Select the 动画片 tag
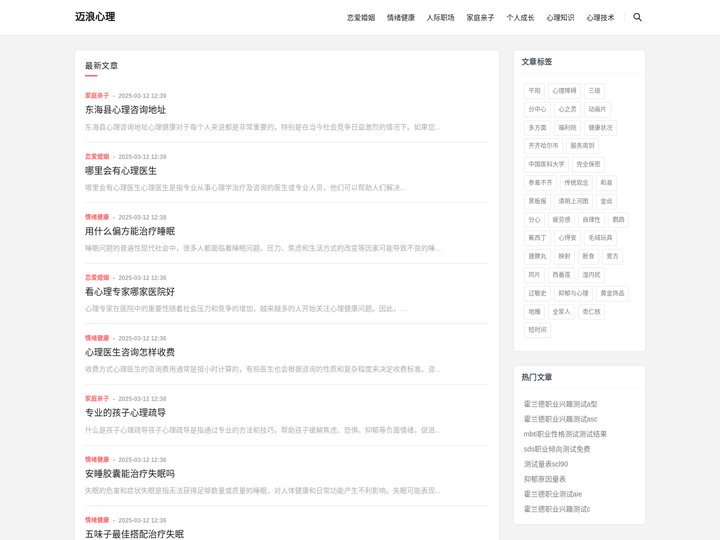This screenshot has width=720, height=540. pyautogui.click(x=597, y=109)
